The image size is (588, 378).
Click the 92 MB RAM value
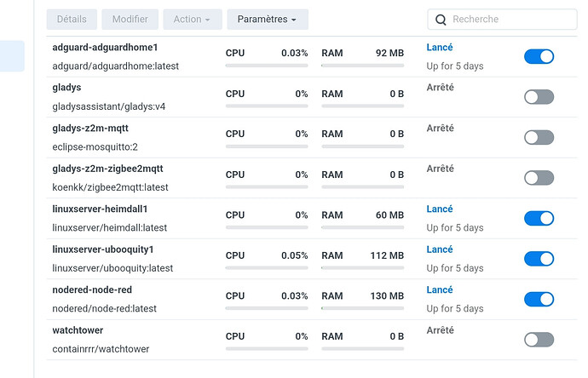(x=389, y=53)
